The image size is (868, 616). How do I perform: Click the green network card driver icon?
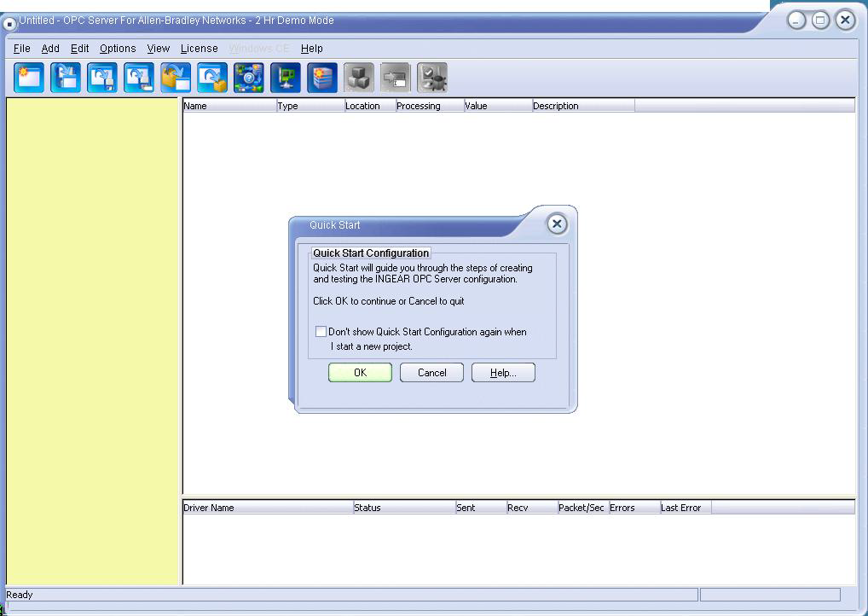tap(286, 78)
